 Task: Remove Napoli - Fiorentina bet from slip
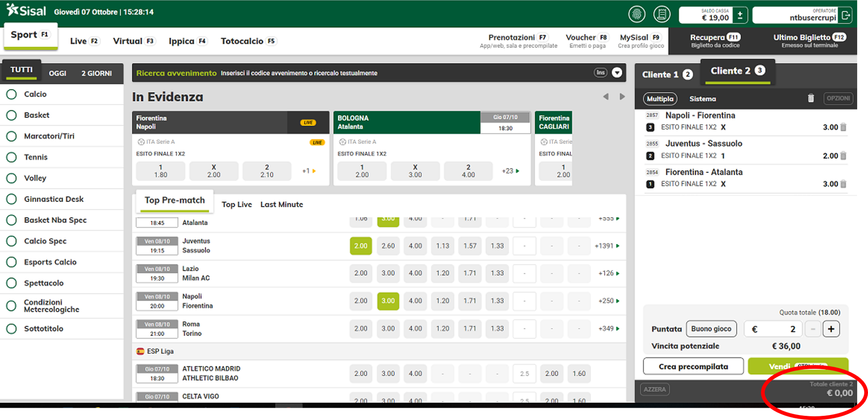[x=843, y=127]
